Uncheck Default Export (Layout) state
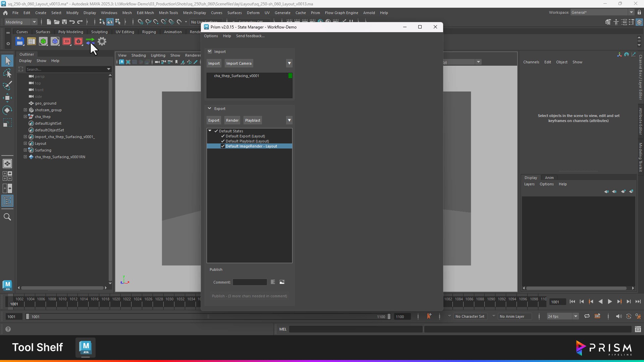Viewport: 644px width, 362px height. (x=223, y=136)
